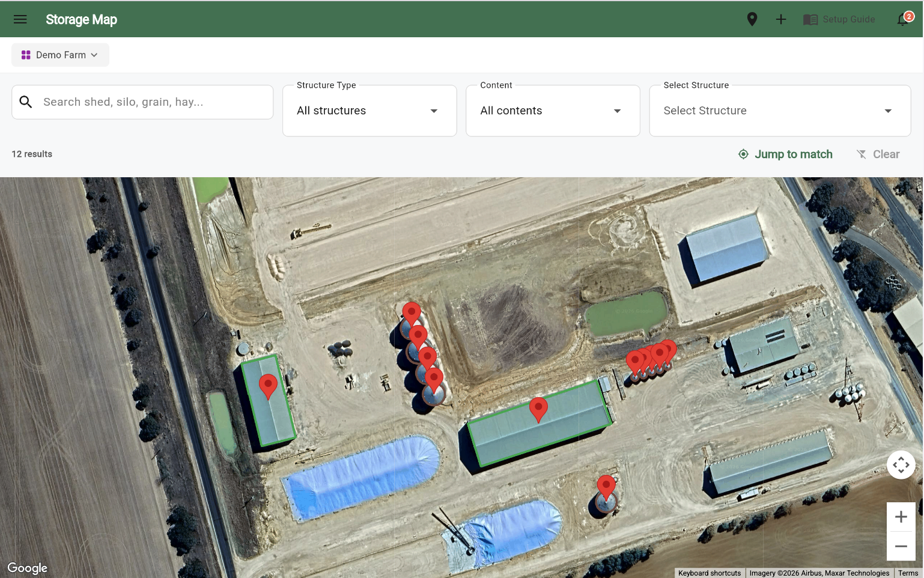
Task: Click the '12 results' count text
Action: click(32, 154)
